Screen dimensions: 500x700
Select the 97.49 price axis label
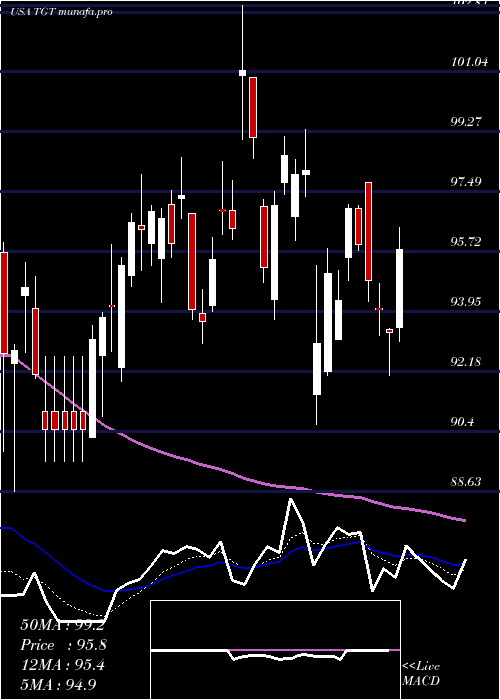tap(467, 182)
